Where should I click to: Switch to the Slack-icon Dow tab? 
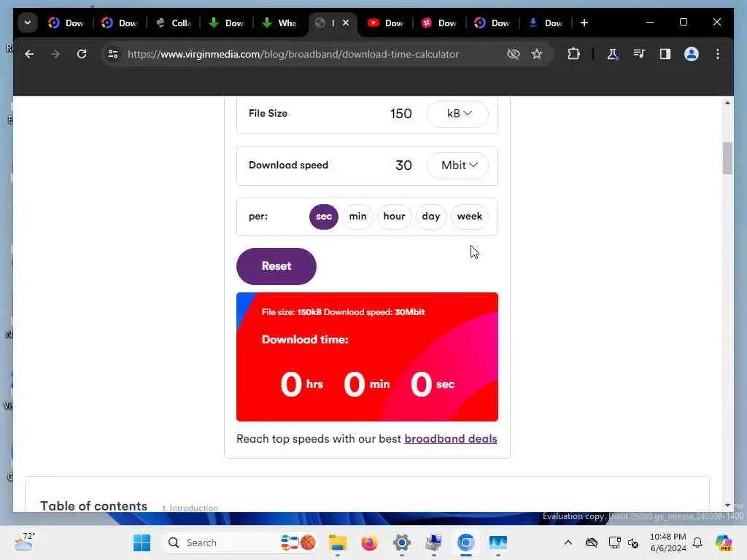point(440,23)
